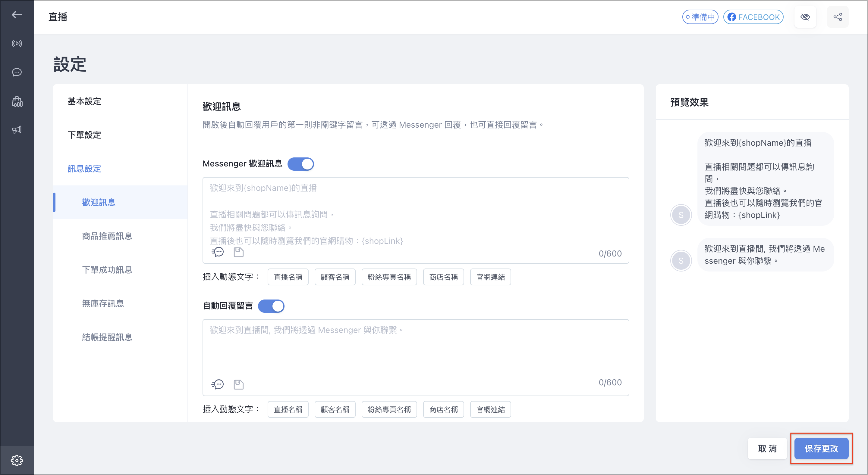Click the Messenger welcome message text area

point(416,220)
